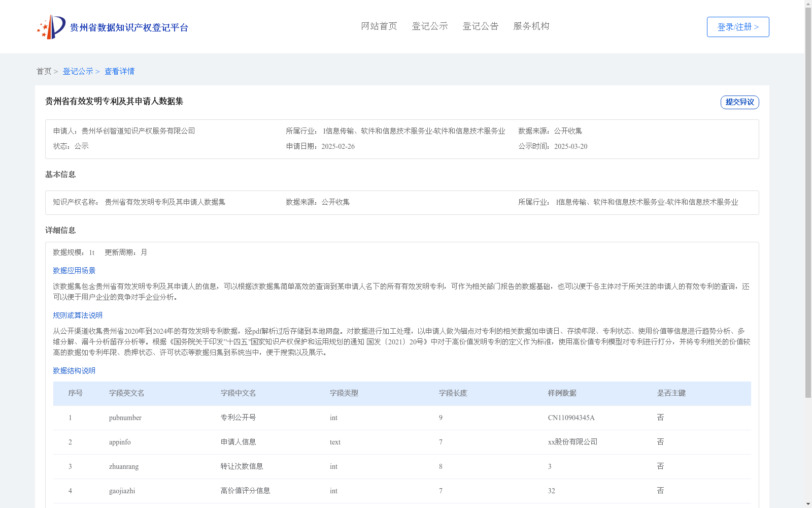The height and width of the screenshot is (508, 812).
Task: Click 申请日期 value 2025-02-26
Action: [x=338, y=146]
